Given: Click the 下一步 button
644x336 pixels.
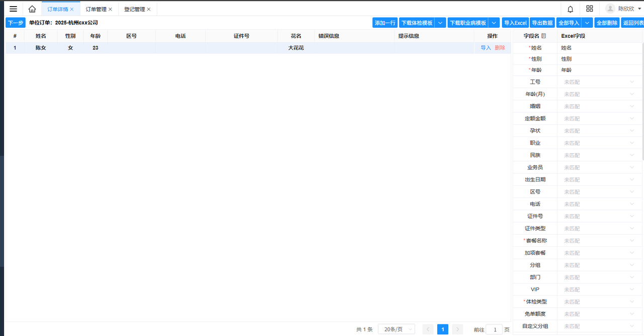Looking at the screenshot, I should coord(16,23).
